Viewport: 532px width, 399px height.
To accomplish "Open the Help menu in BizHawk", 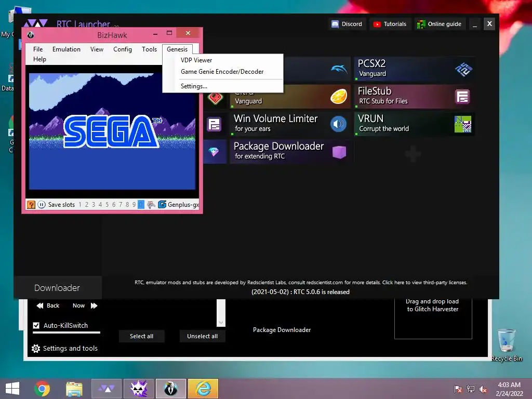I will point(39,59).
